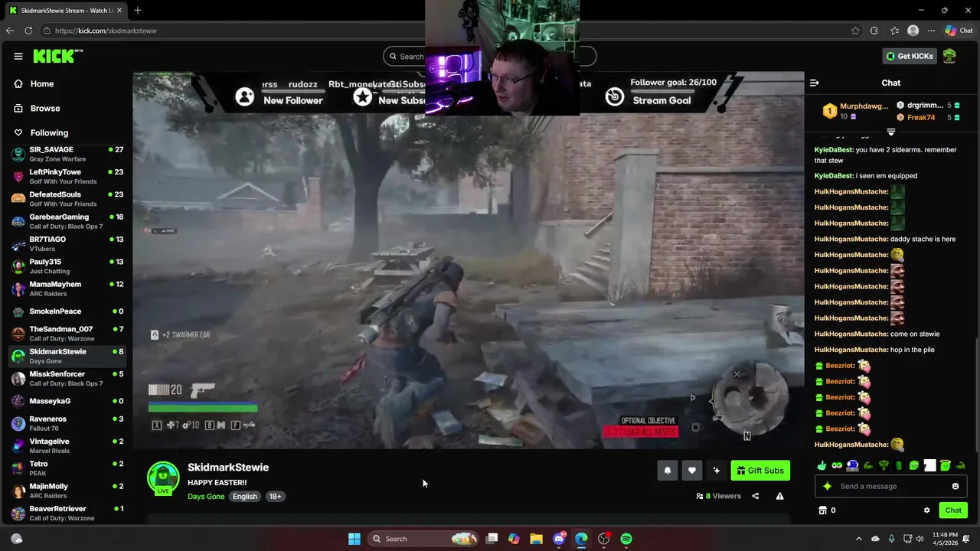This screenshot has height=551, width=980.
Task: Open Vintagelive channel in sidebar
Action: pyautogui.click(x=67, y=446)
